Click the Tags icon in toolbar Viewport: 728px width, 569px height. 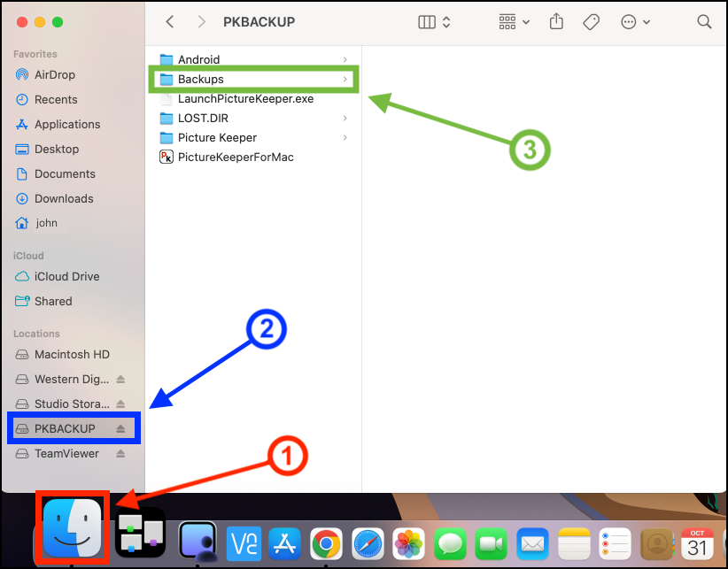click(591, 22)
